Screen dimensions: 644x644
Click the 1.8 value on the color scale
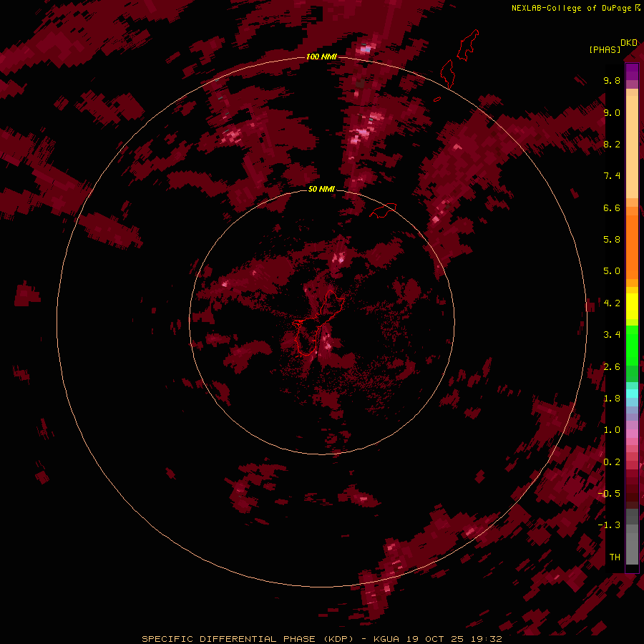point(612,399)
